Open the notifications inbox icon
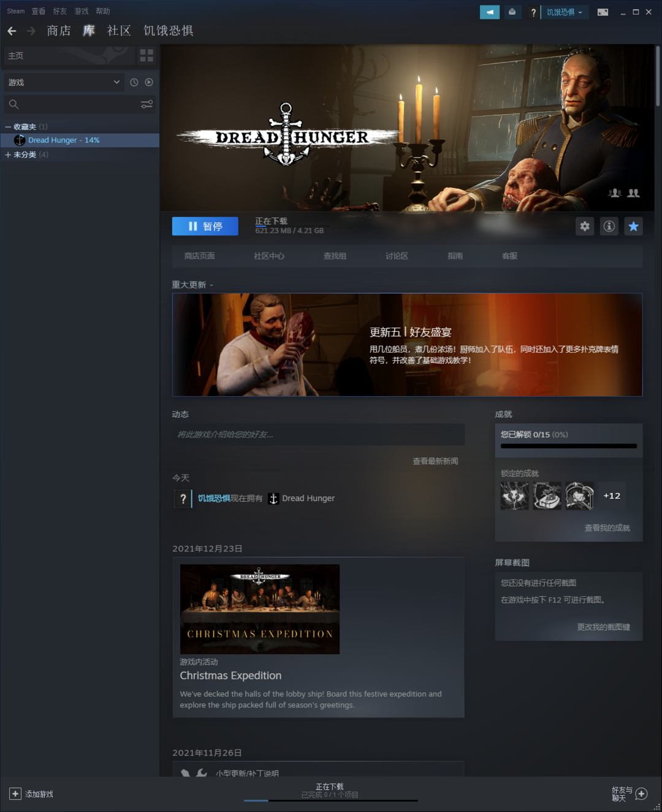Viewport: 662px width, 812px height. point(512,12)
